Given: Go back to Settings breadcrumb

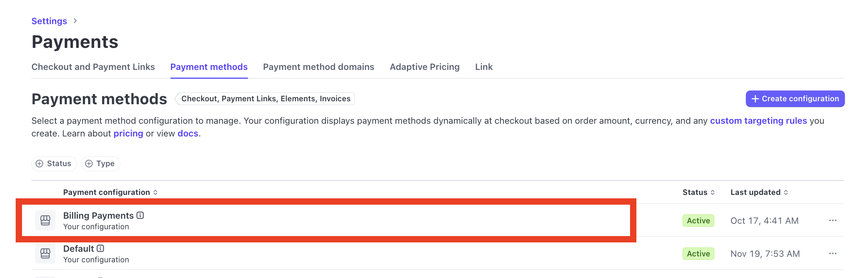Looking at the screenshot, I should 49,21.
